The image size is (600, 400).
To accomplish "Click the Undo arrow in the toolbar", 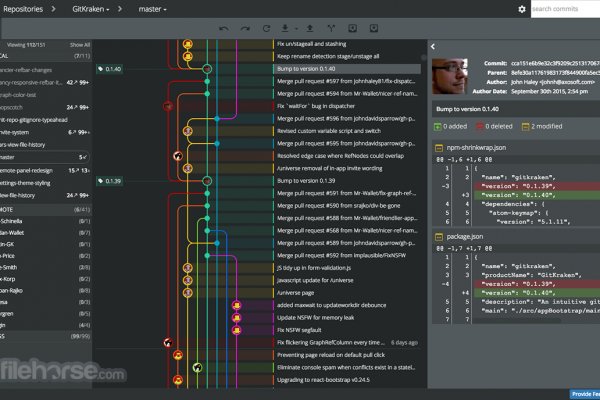I will 223,28.
